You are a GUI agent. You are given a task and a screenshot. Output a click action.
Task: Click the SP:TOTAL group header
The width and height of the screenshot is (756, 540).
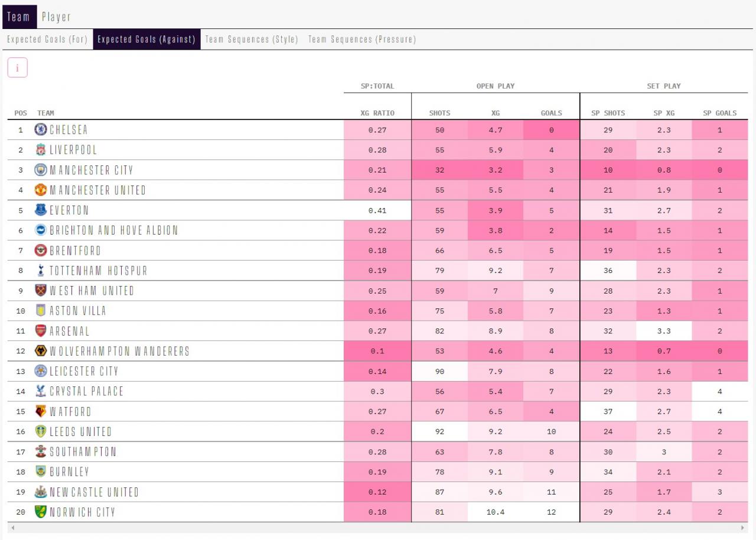(x=377, y=86)
